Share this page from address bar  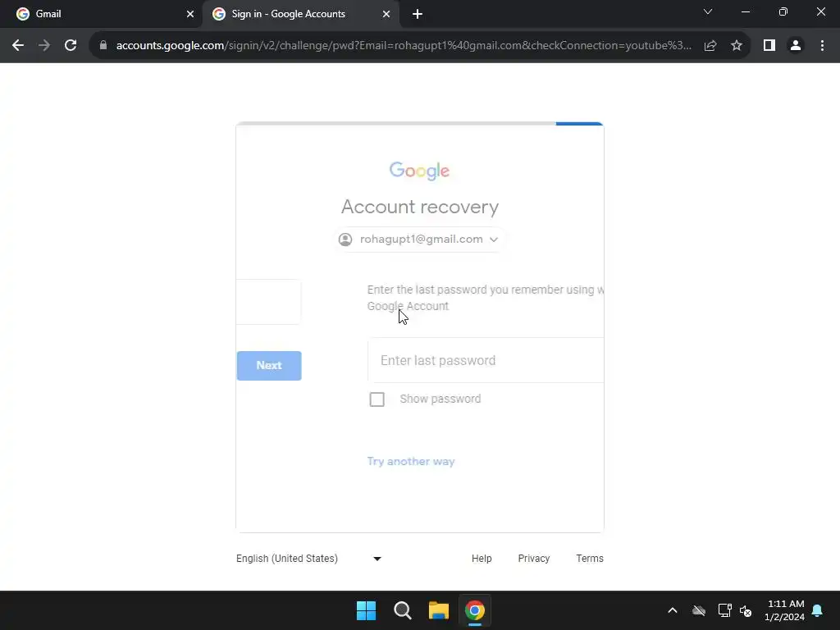[x=710, y=46]
